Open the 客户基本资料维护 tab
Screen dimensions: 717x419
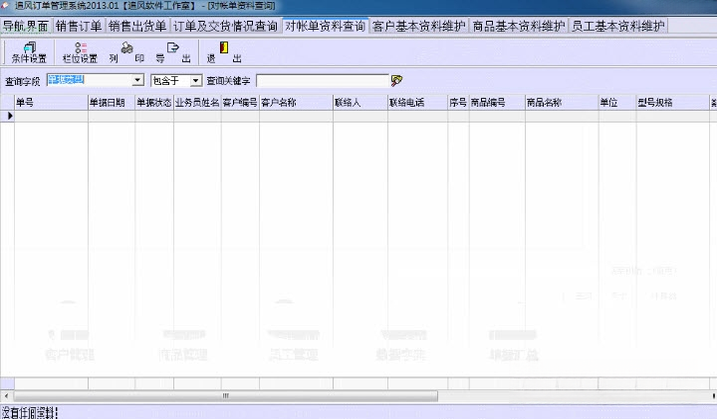click(x=419, y=26)
